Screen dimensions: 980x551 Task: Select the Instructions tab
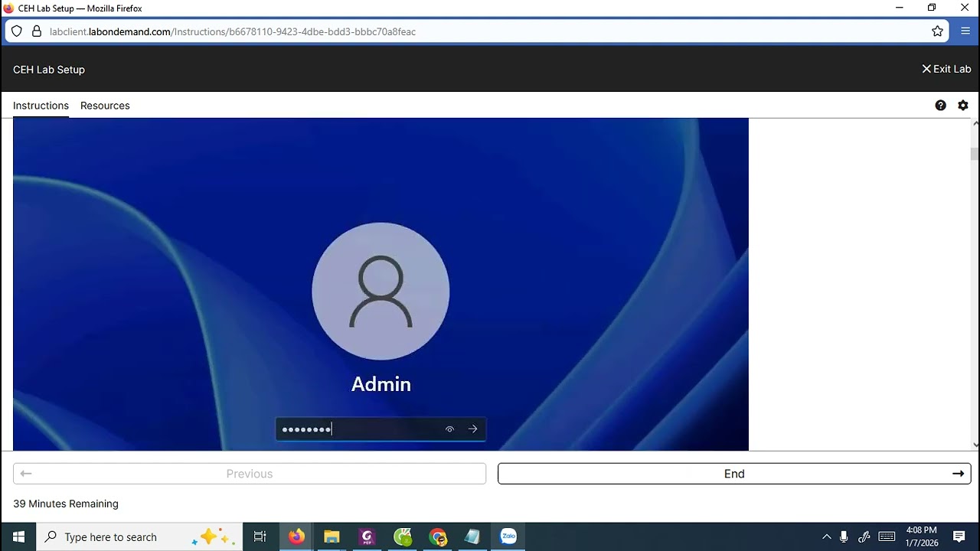pyautogui.click(x=41, y=106)
